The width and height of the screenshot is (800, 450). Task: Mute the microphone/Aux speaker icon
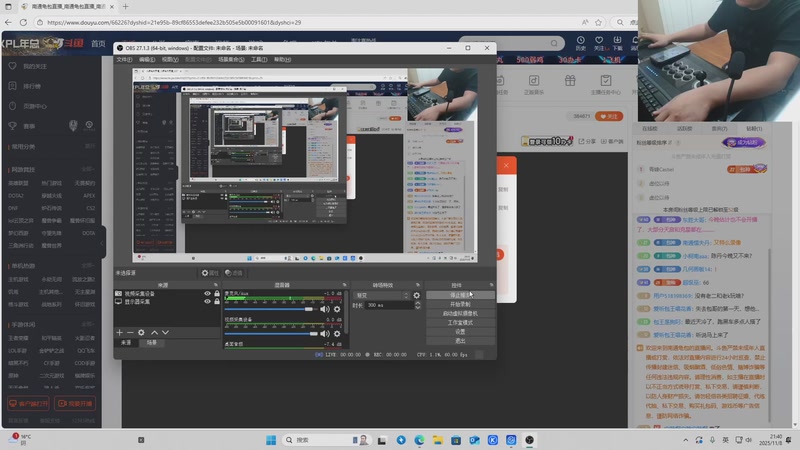[x=325, y=309]
